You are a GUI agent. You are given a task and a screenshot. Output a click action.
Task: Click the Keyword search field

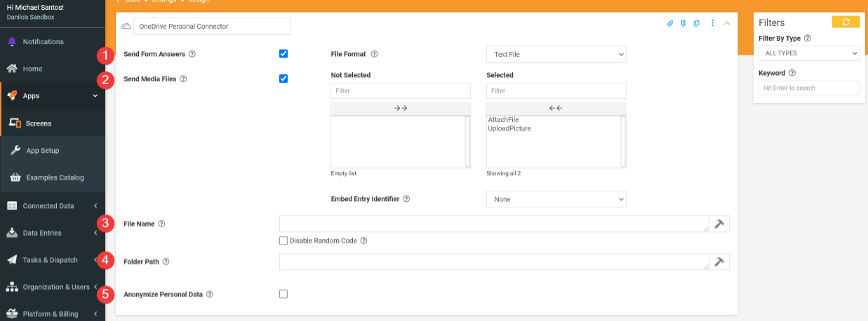809,88
